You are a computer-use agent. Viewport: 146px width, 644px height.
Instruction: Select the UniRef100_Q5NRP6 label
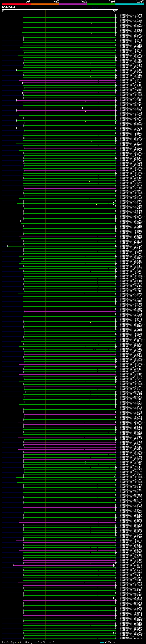pyautogui.click(x=131, y=77)
